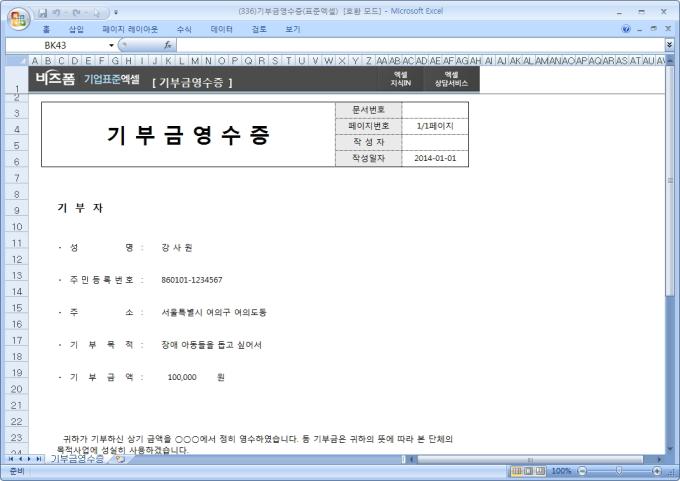Click the 100% zoom level indicator

(x=561, y=471)
